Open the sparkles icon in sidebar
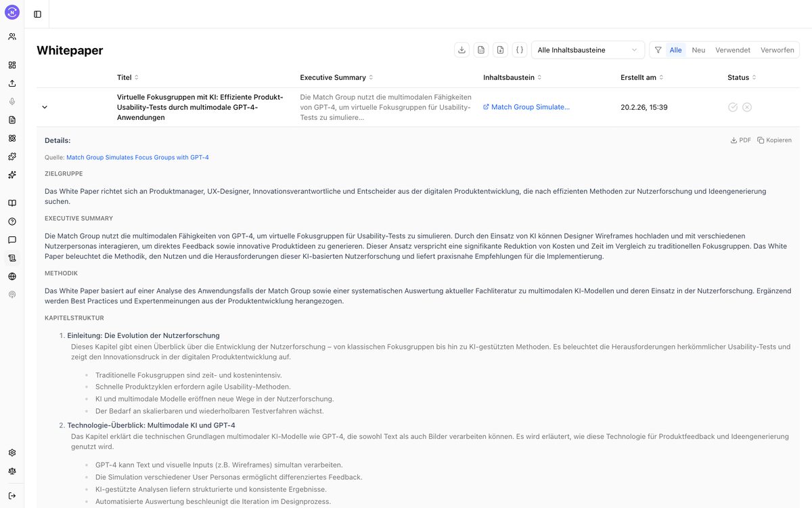The image size is (812, 508). click(x=12, y=175)
